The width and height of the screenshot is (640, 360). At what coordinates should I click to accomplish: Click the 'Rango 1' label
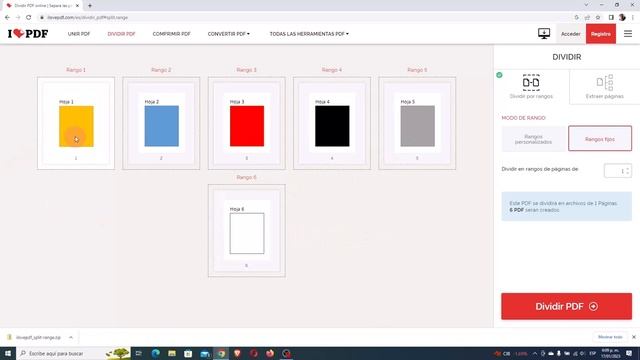coord(76,70)
